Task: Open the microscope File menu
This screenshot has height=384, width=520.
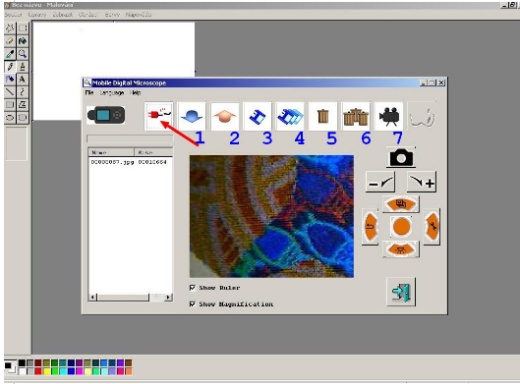Action: point(89,92)
